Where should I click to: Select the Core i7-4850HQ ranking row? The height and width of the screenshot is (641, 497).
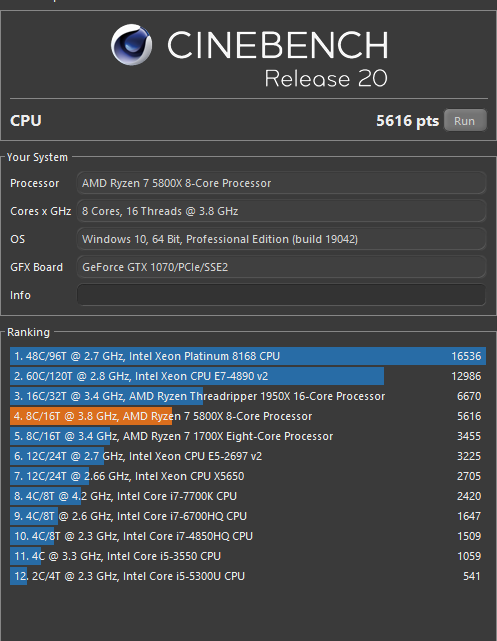[x=248, y=536]
